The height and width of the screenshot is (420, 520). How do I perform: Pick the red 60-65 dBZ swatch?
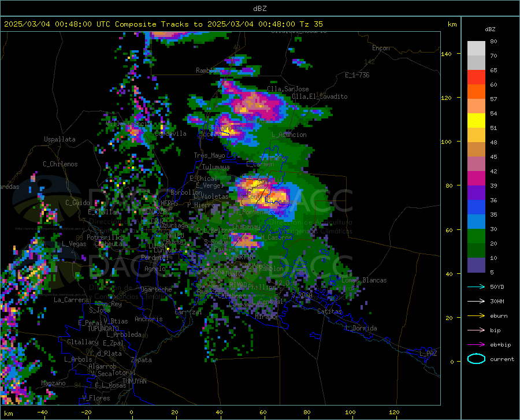[476, 77]
